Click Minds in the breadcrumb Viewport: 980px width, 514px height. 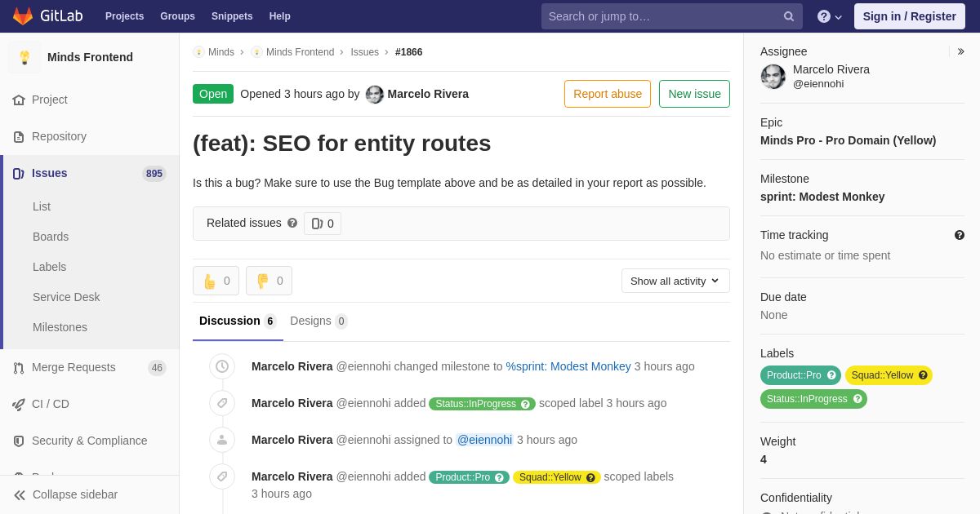point(220,52)
